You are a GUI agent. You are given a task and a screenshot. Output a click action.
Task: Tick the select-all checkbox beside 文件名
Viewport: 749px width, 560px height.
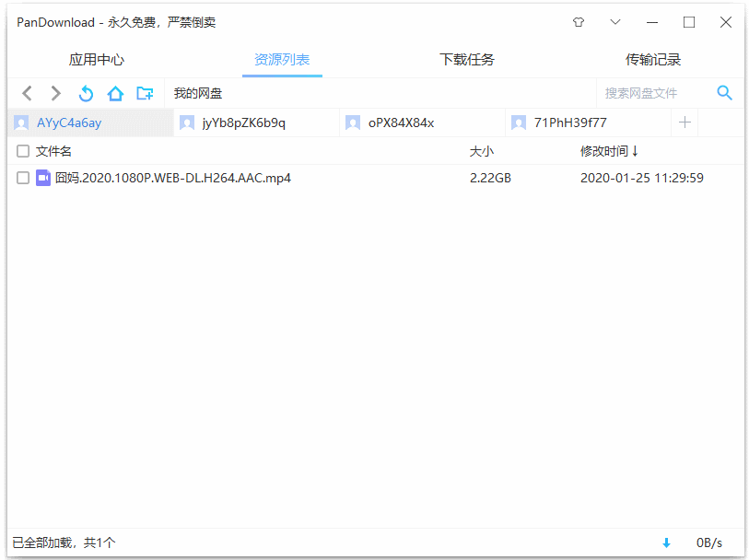(22, 151)
